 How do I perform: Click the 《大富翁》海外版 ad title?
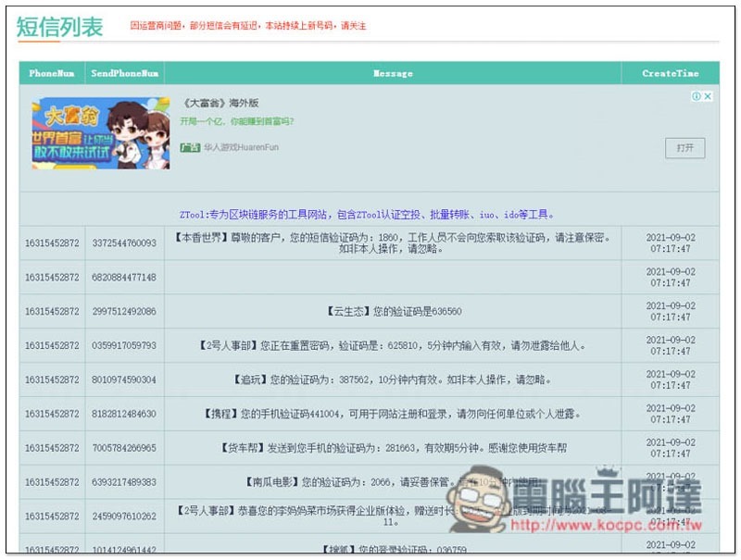[220, 103]
